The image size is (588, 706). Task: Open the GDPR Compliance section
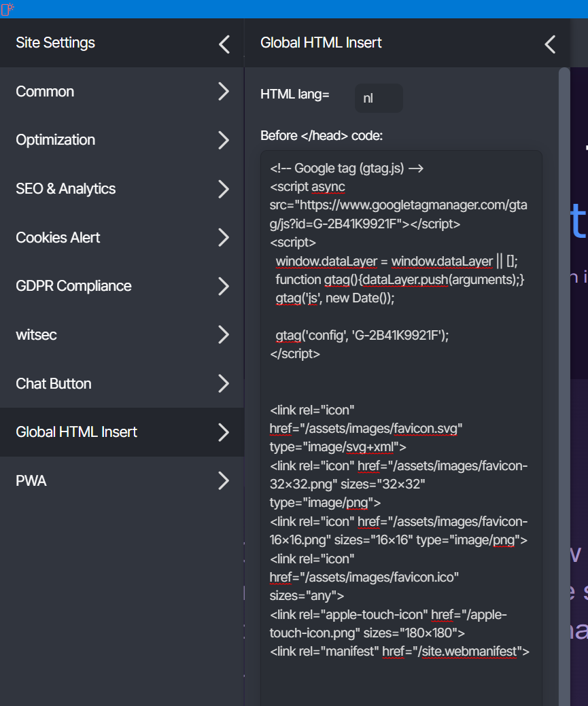(x=73, y=286)
